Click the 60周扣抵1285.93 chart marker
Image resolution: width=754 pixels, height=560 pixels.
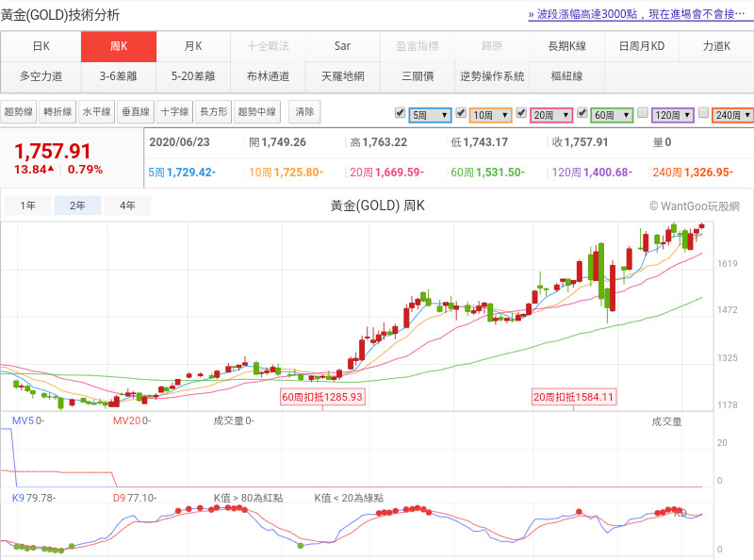click(322, 398)
